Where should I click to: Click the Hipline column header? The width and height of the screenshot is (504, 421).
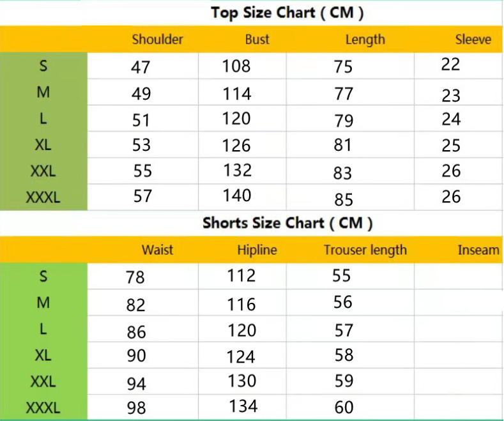point(257,250)
